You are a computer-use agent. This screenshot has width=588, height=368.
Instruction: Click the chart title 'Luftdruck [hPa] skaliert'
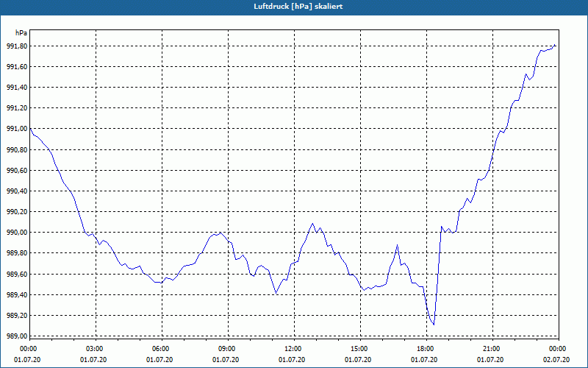pos(298,7)
